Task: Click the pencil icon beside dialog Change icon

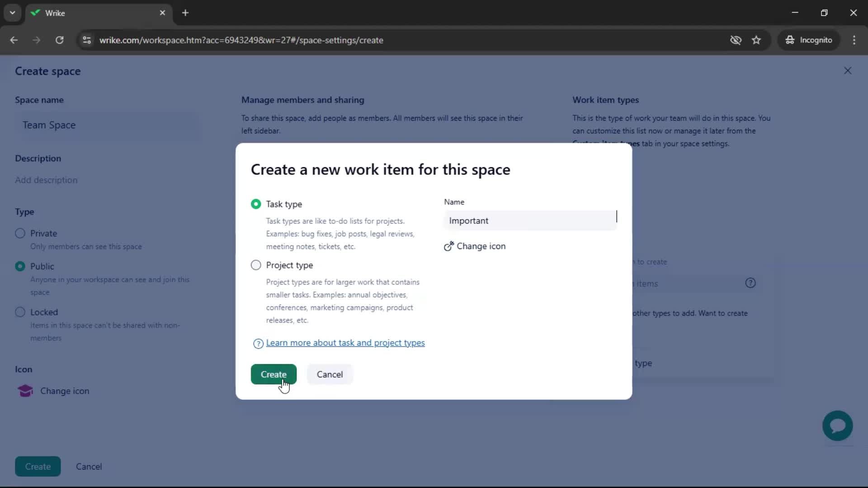Action: click(x=448, y=246)
